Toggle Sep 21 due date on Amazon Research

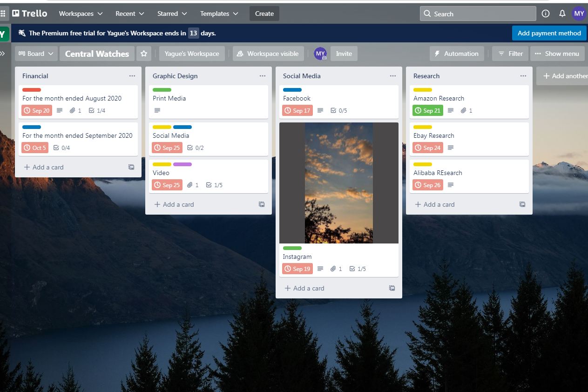[428, 110]
